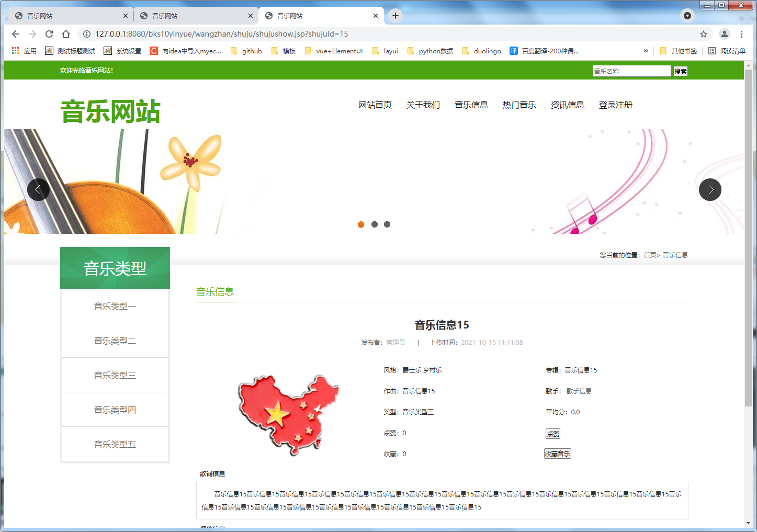
Task: Open the 模板 bookmark folder
Action: point(284,51)
